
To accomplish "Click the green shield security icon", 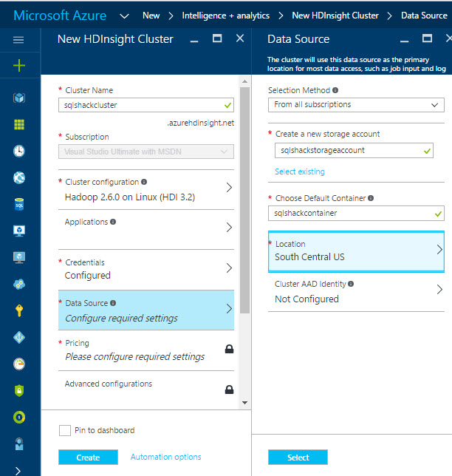I will click(x=19, y=390).
